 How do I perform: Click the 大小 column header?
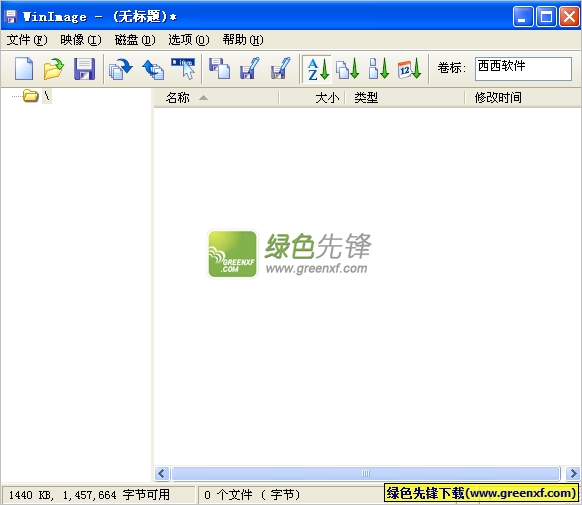pyautogui.click(x=312, y=98)
